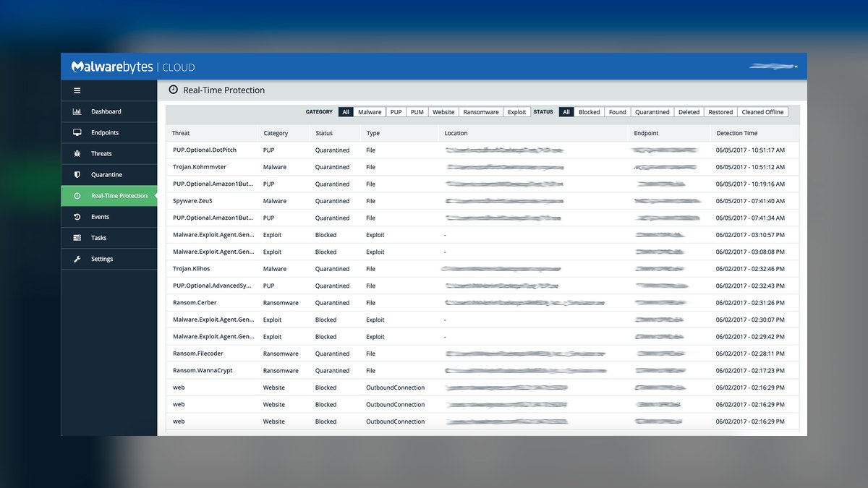The width and height of the screenshot is (868, 488).
Task: Sort by the Threat column header
Action: [181, 133]
